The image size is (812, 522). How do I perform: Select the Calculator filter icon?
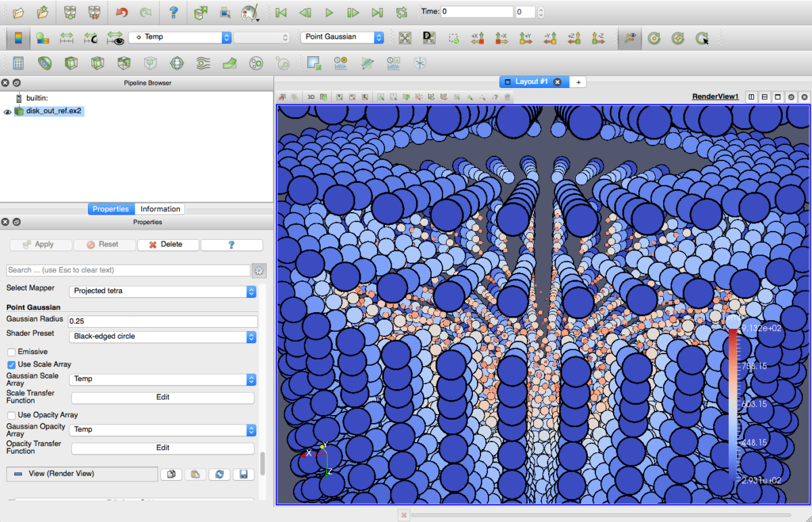[x=18, y=63]
